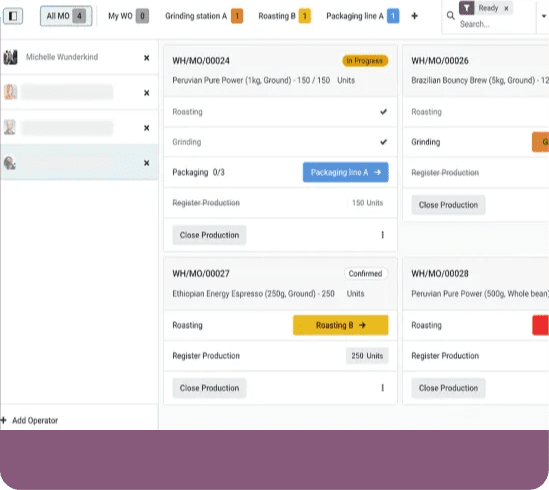Screen dimensions: 549x490
Task: Open manufacturing order WH/MO/00026
Action: coord(440,61)
